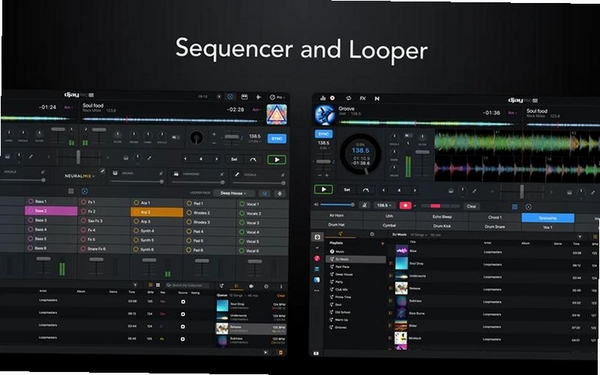Click the metronome icon next to the volume slider
The height and width of the screenshot is (375, 600).
pyautogui.click(x=365, y=205)
